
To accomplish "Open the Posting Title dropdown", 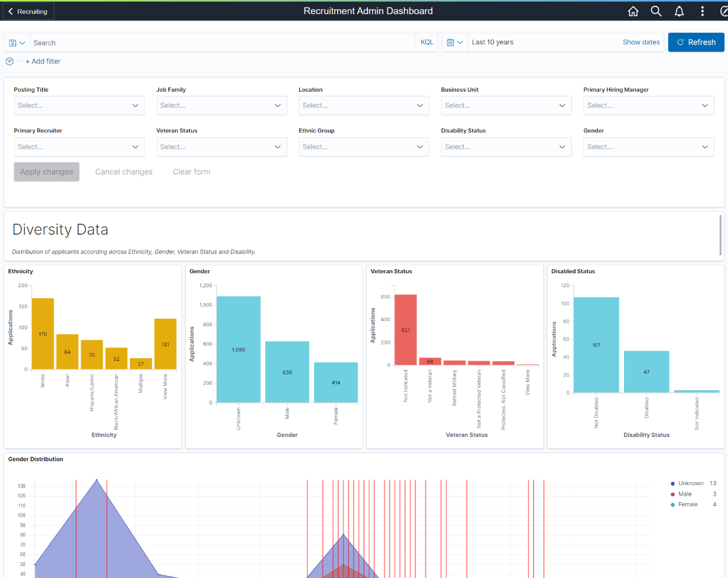I will pyautogui.click(x=79, y=105).
